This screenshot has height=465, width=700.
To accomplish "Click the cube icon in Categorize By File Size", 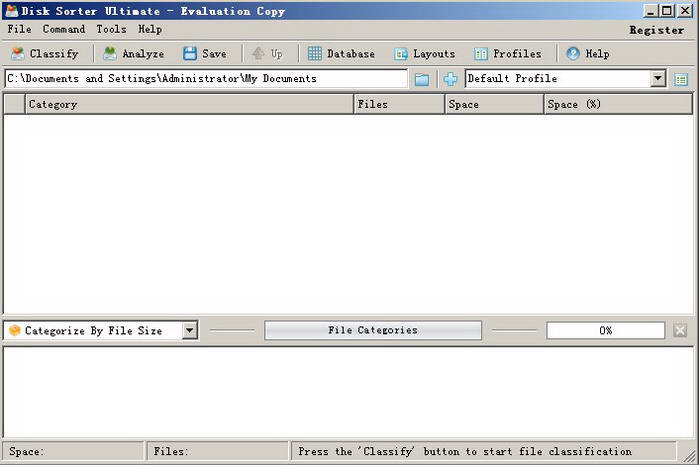I will pyautogui.click(x=15, y=330).
